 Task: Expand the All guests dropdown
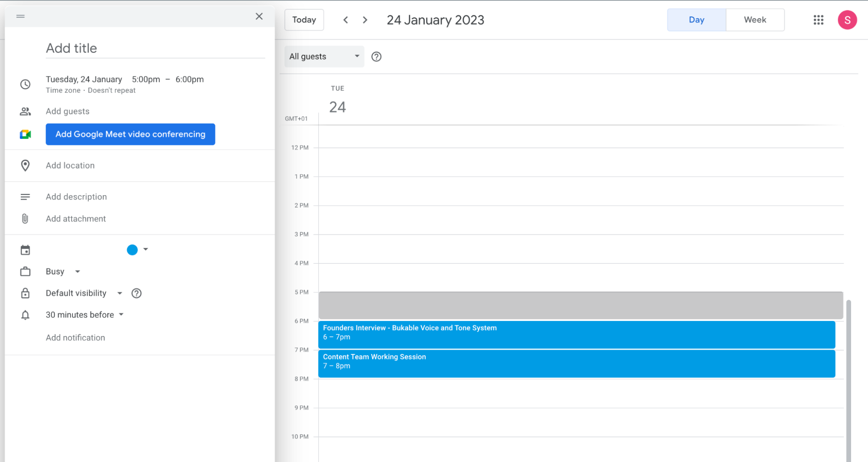[324, 57]
